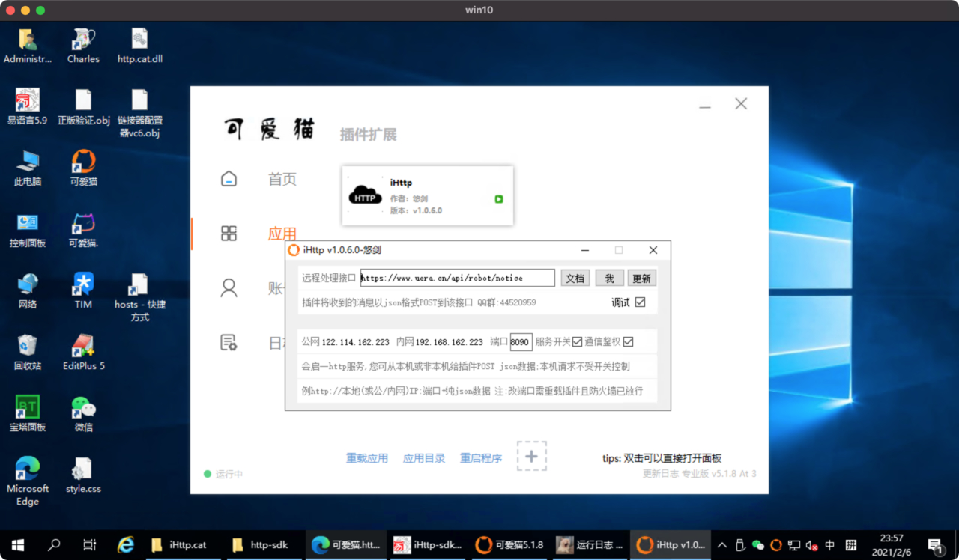Toggle the 通信鉴权 checkbox
The image size is (959, 560).
628,342
